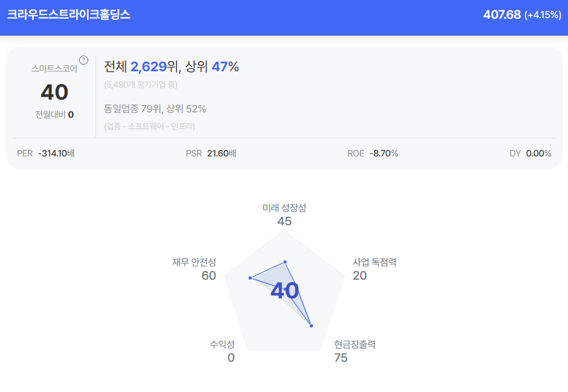This screenshot has width=568, height=392.
Task: Click the PER -314.10 metric
Action: click(x=46, y=153)
